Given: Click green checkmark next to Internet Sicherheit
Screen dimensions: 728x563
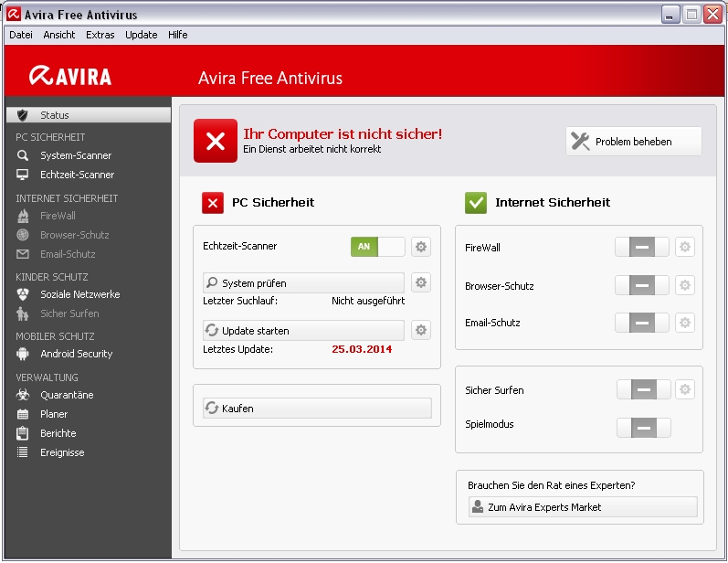Looking at the screenshot, I should tap(476, 203).
